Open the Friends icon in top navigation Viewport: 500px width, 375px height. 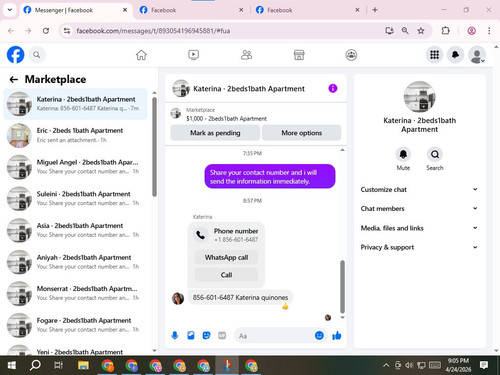click(246, 55)
